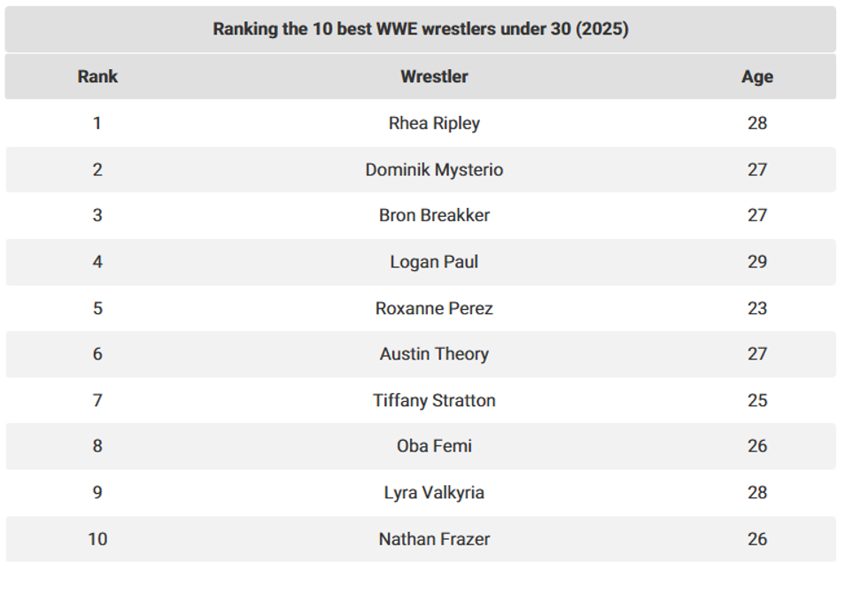The image size is (868, 609).
Task: Select the Lyra Valkyria entry
Action: click(434, 493)
